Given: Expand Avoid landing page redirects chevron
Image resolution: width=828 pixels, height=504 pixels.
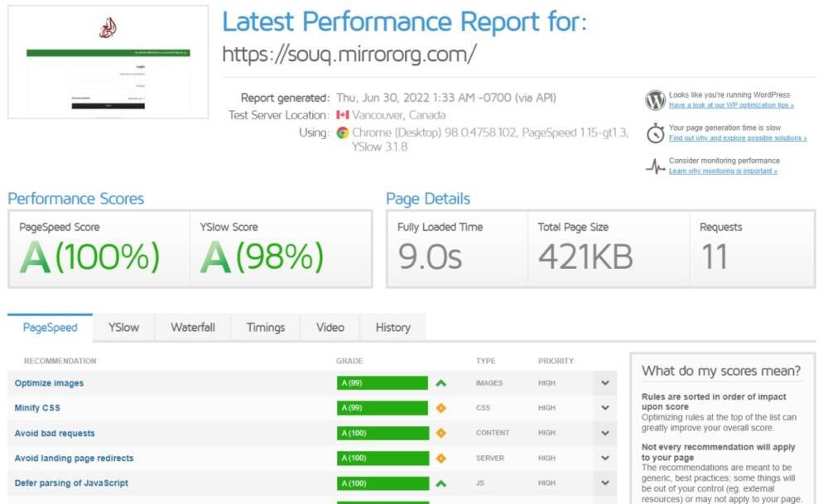Looking at the screenshot, I should tap(605, 458).
